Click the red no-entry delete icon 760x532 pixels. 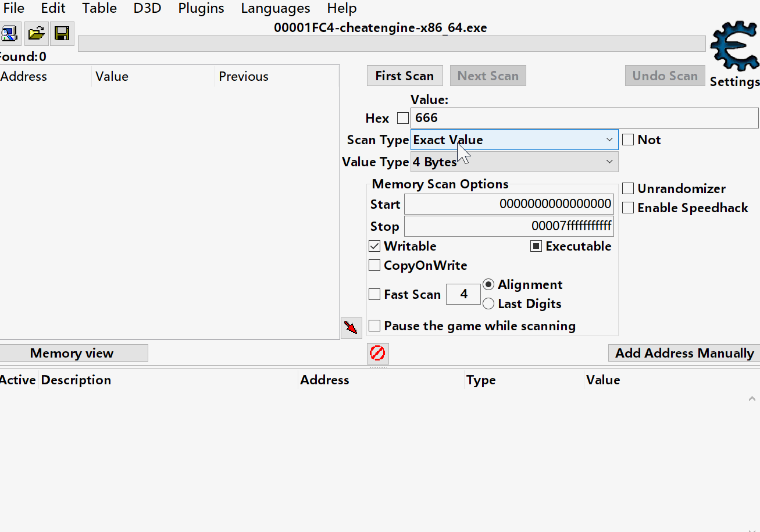pos(378,353)
